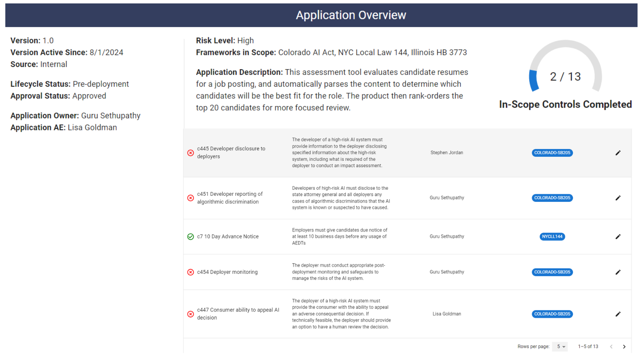Click the red status icon on c451 row

click(191, 198)
